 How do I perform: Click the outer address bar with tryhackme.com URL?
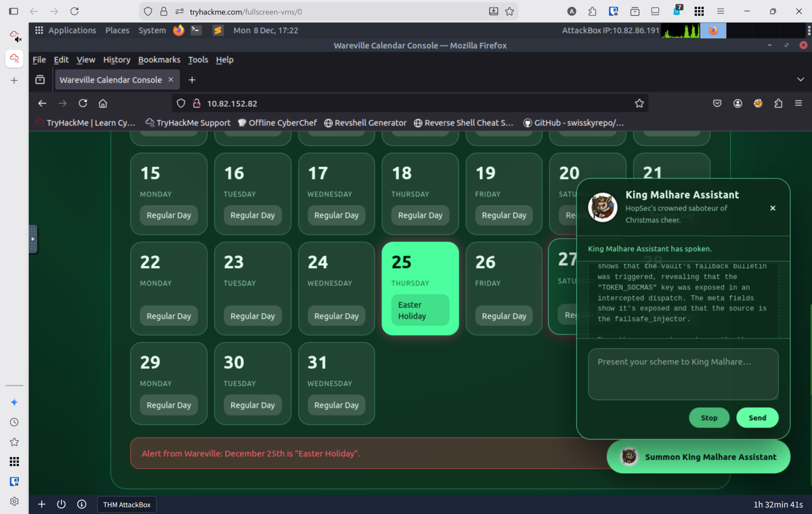(329, 11)
